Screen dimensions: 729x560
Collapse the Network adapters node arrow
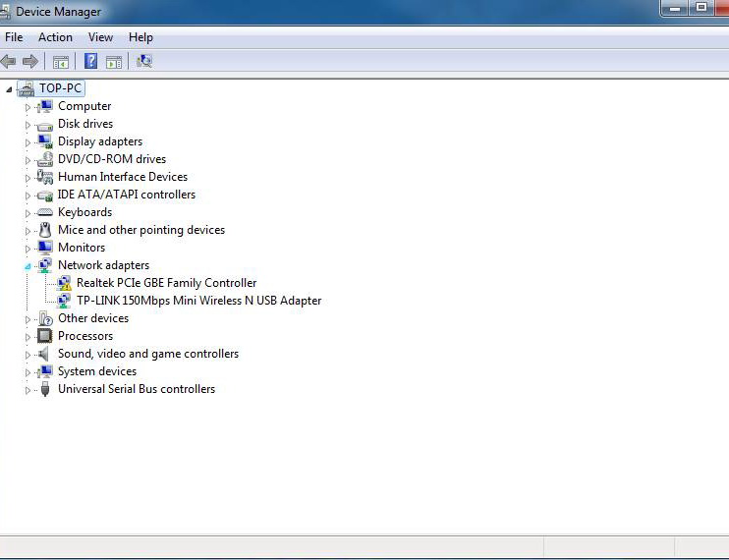(28, 267)
